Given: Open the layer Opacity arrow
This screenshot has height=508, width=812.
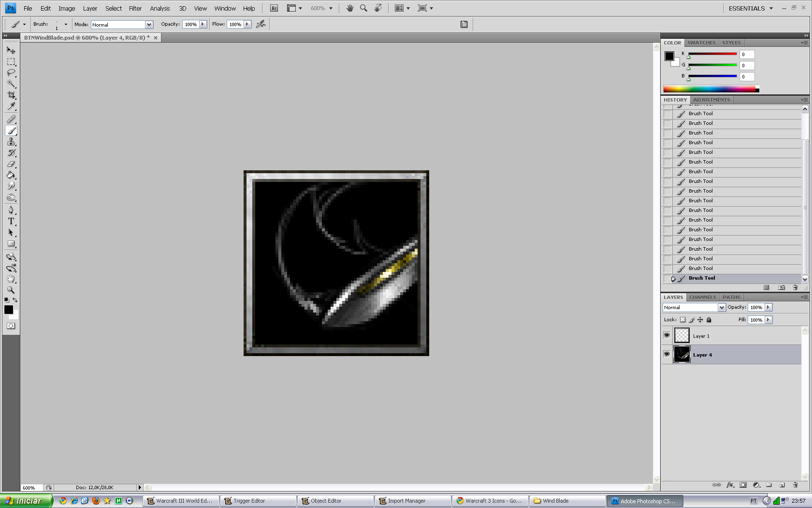Looking at the screenshot, I should pos(768,307).
